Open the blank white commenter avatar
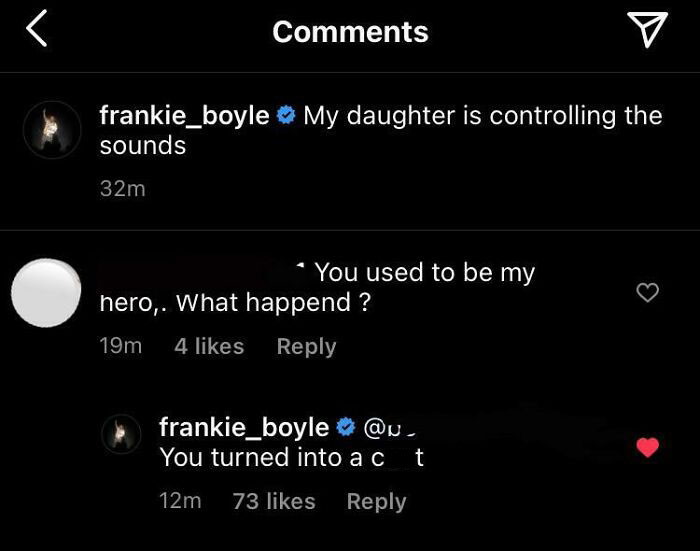This screenshot has width=700, height=551. 45,293
